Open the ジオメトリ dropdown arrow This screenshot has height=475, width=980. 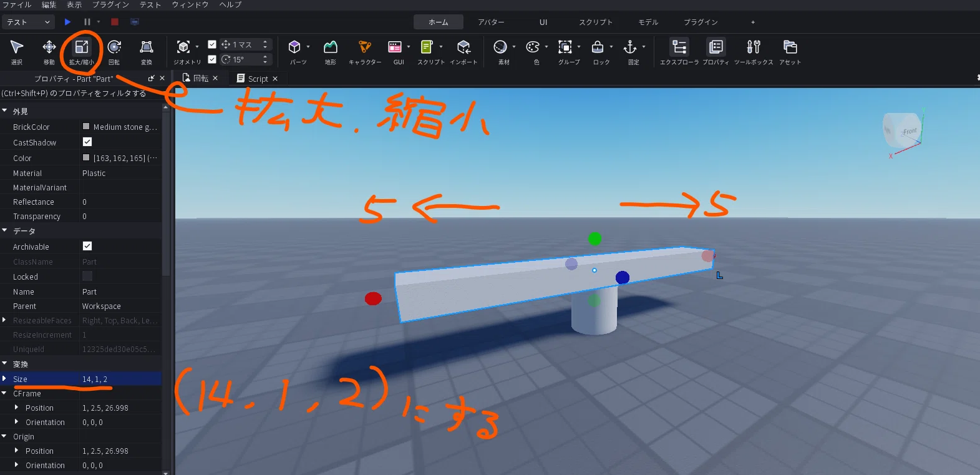(x=197, y=47)
